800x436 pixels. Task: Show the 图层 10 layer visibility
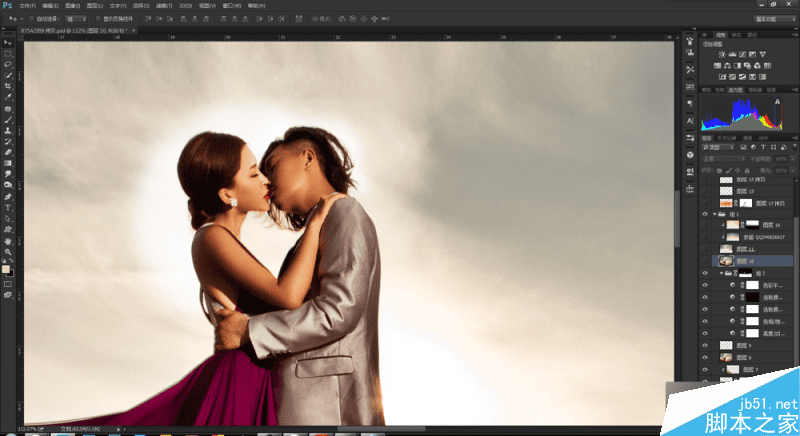click(x=705, y=261)
